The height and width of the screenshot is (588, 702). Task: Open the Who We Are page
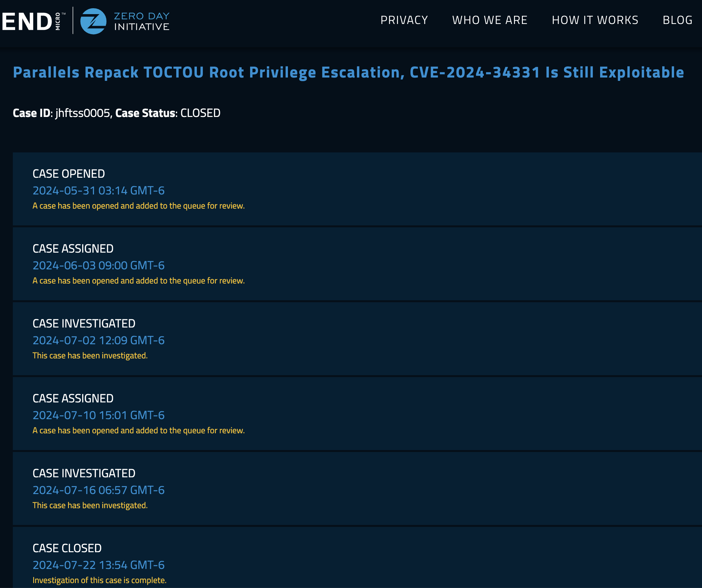(x=490, y=20)
